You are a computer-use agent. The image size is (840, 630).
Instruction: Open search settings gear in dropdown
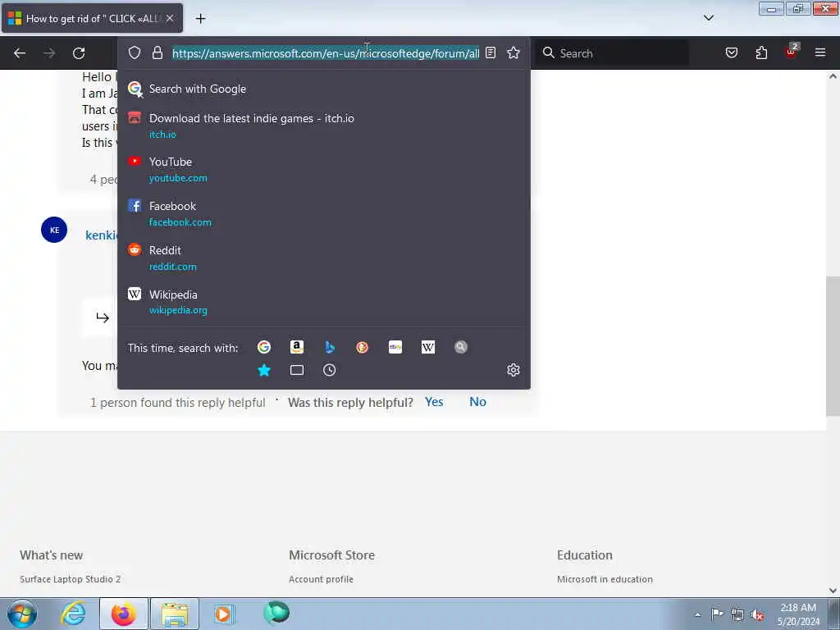point(514,370)
